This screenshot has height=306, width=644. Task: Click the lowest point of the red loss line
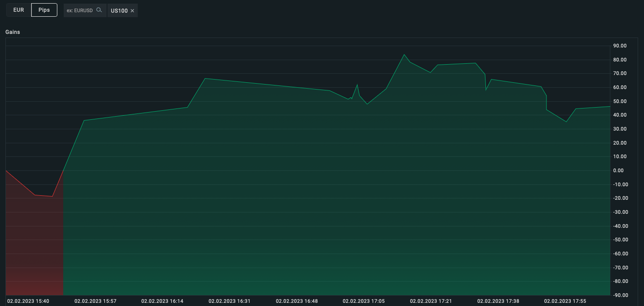52,197
